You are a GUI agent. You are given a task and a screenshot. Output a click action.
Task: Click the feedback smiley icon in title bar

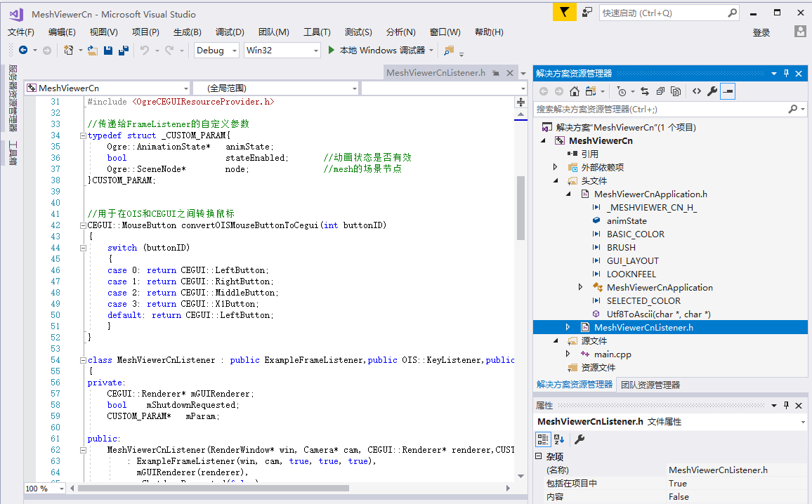coord(587,13)
